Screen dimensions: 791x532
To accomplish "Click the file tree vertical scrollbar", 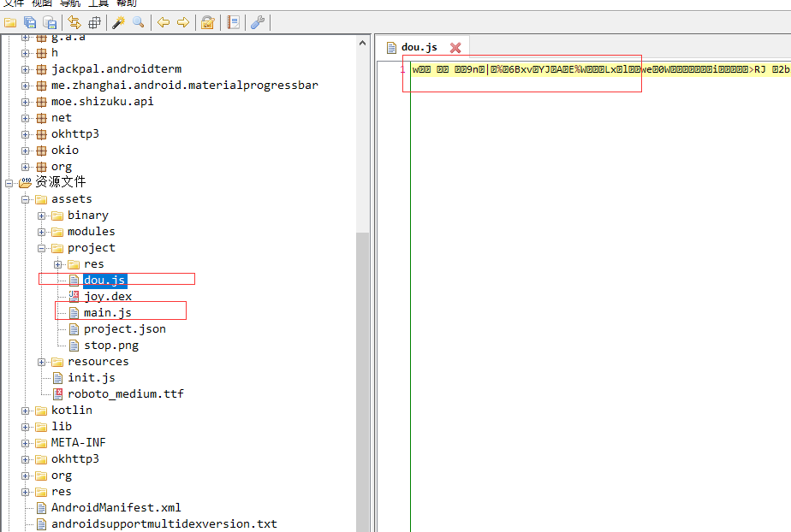I will point(363,342).
